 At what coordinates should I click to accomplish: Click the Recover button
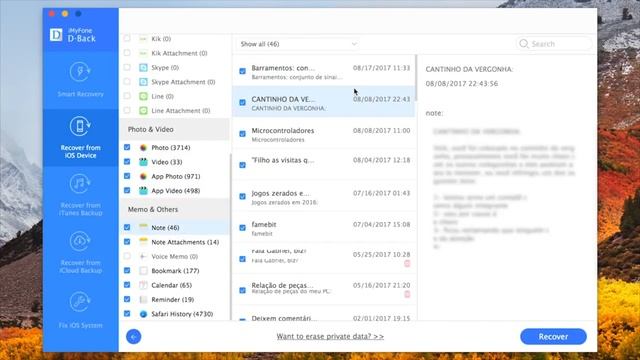pos(553,337)
